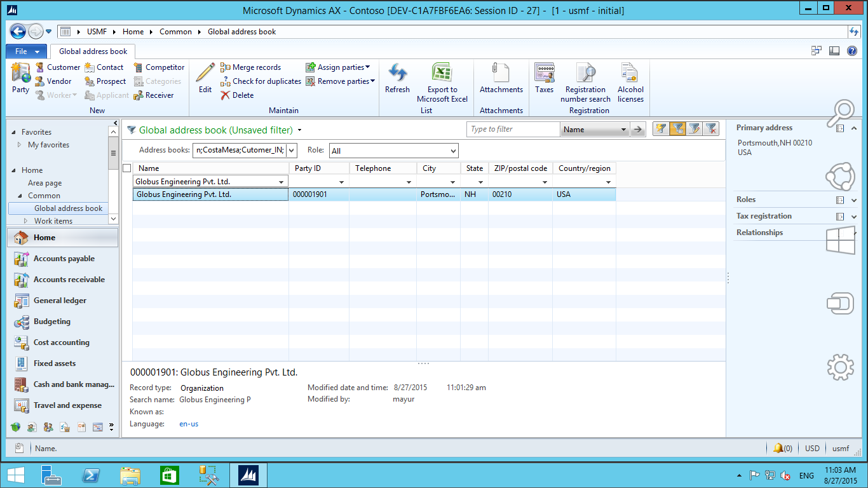Open Alcohol licenses
This screenshot has height=488, width=868.
pos(630,83)
